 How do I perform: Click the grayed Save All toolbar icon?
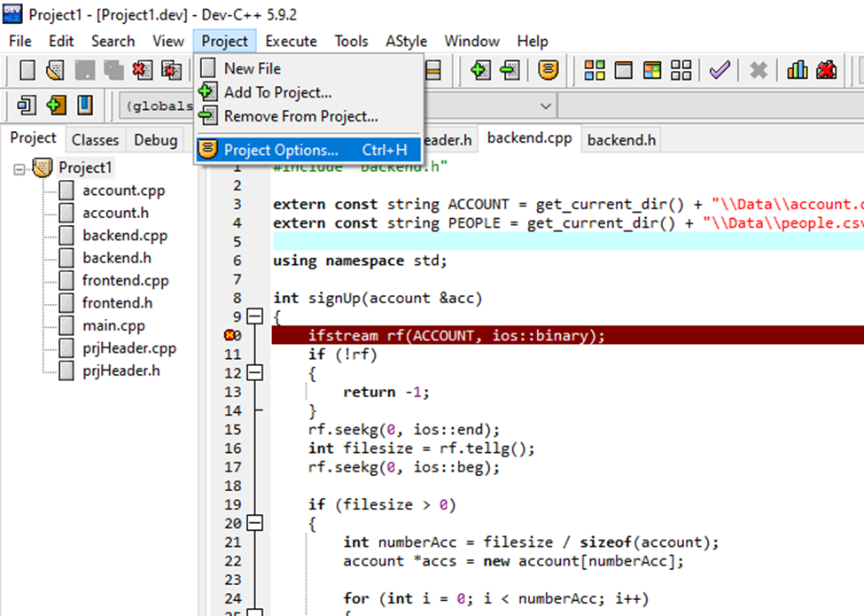coord(113,71)
